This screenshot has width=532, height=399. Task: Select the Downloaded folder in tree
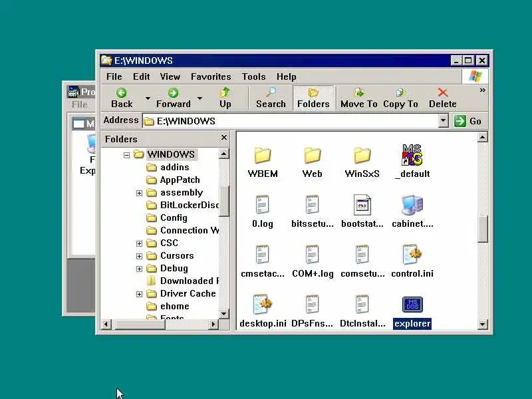190,281
